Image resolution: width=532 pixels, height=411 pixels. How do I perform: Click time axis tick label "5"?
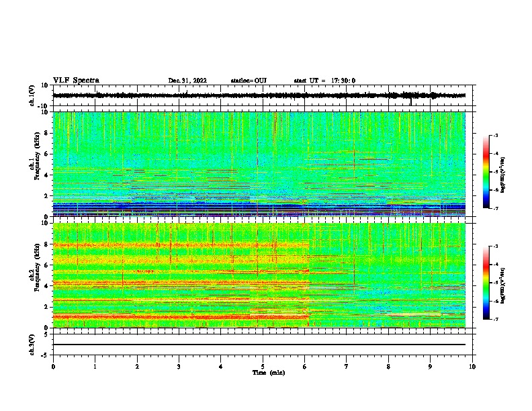pos(263,367)
